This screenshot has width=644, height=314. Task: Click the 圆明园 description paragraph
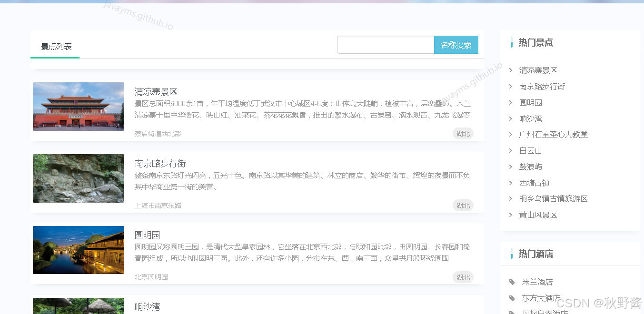point(302,253)
